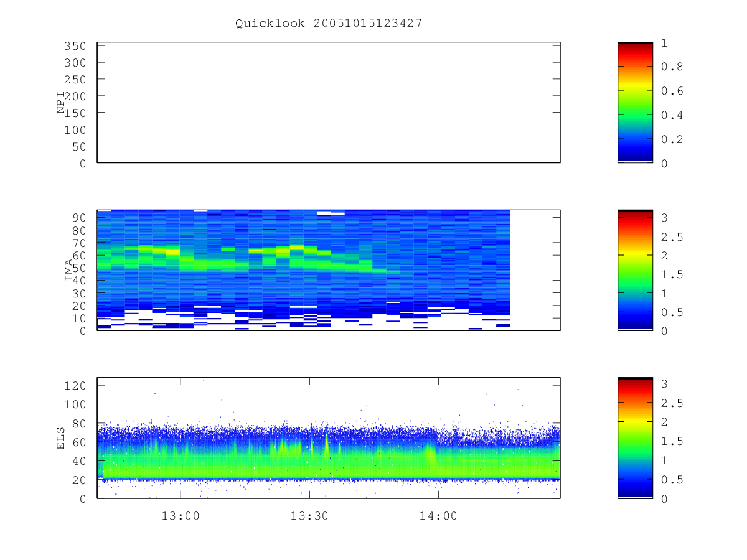The image size is (747, 560).
Task: Click the 50 tick on NPI axis
Action: tap(78, 146)
